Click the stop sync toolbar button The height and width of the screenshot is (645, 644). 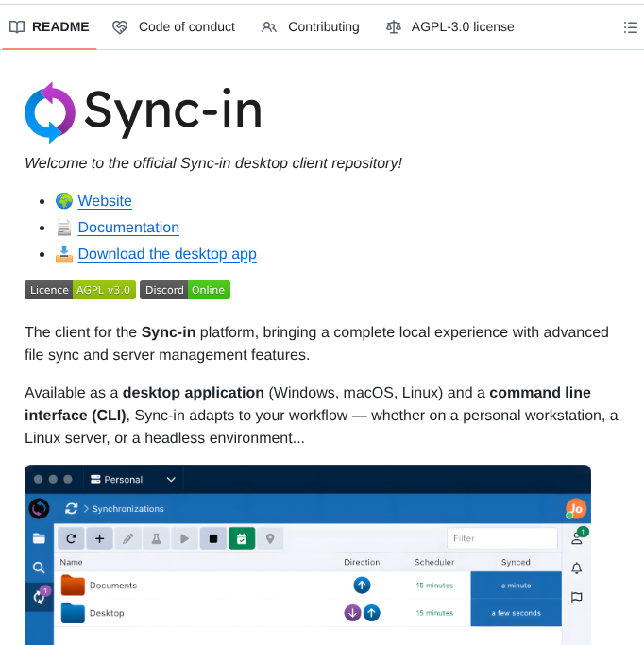tap(213, 538)
